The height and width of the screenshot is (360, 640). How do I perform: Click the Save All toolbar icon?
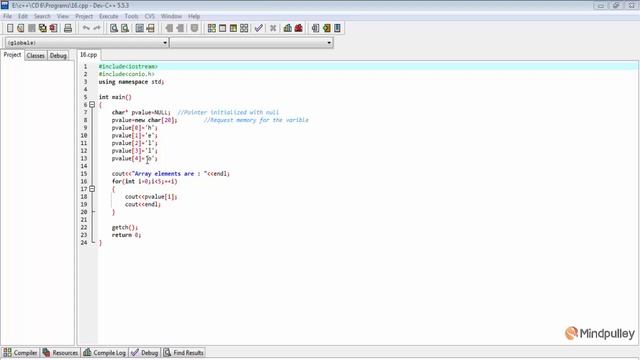pyautogui.click(x=42, y=28)
